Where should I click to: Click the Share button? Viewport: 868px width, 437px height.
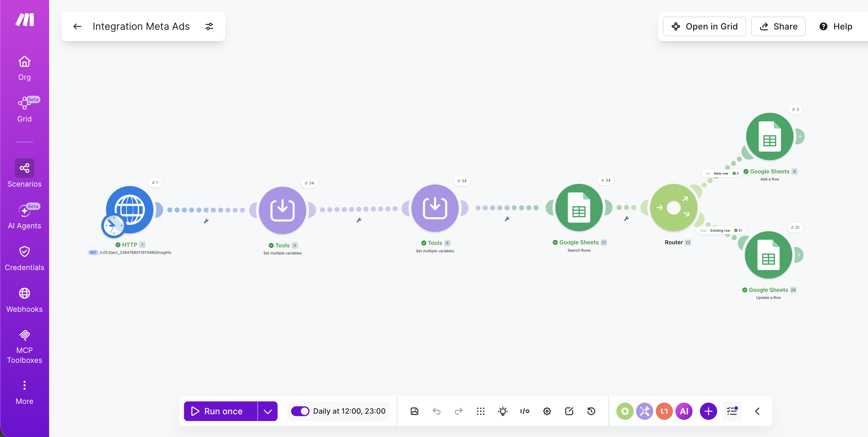pos(778,26)
